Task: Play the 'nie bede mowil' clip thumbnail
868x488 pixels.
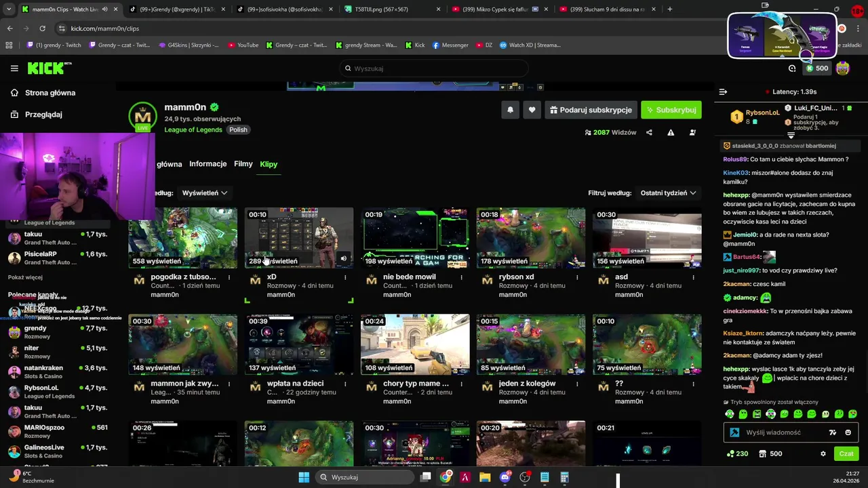Action: [x=415, y=238]
